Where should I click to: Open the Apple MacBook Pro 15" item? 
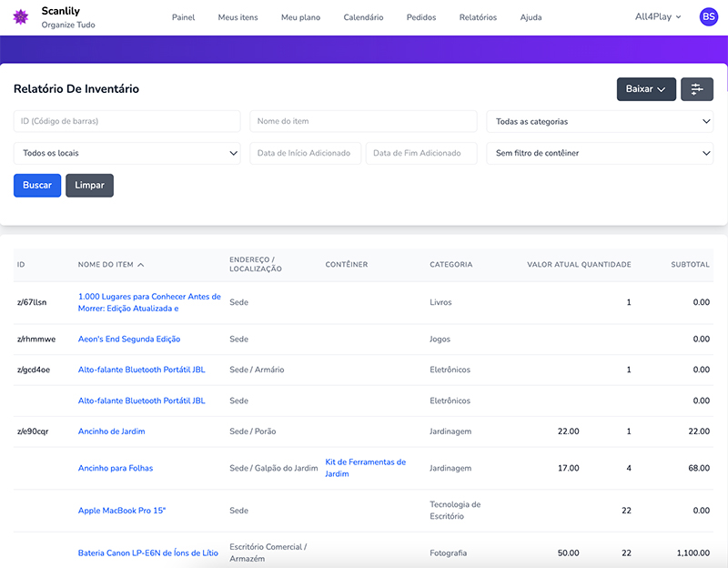pyautogui.click(x=122, y=511)
